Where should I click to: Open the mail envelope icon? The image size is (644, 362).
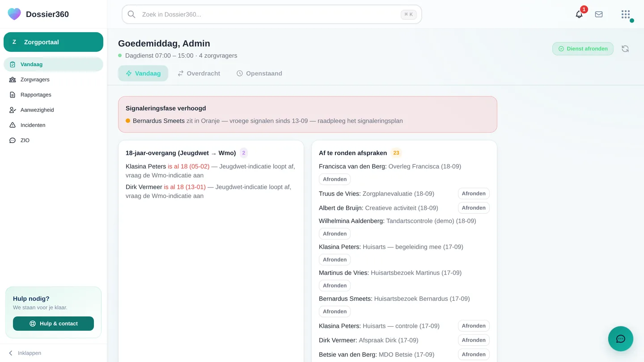tap(599, 14)
